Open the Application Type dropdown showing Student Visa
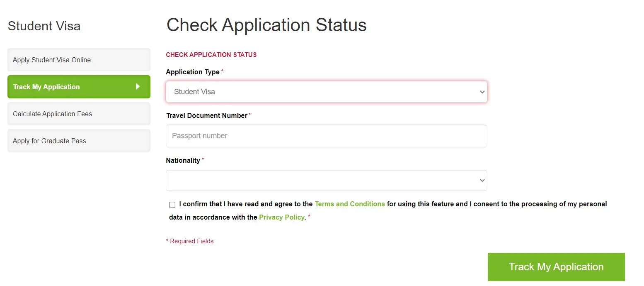644x286 pixels. coord(326,92)
